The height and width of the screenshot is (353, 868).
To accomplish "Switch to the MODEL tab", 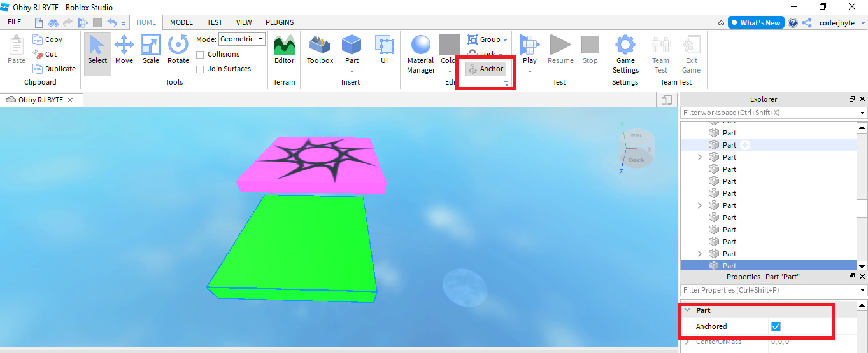I will click(x=181, y=22).
